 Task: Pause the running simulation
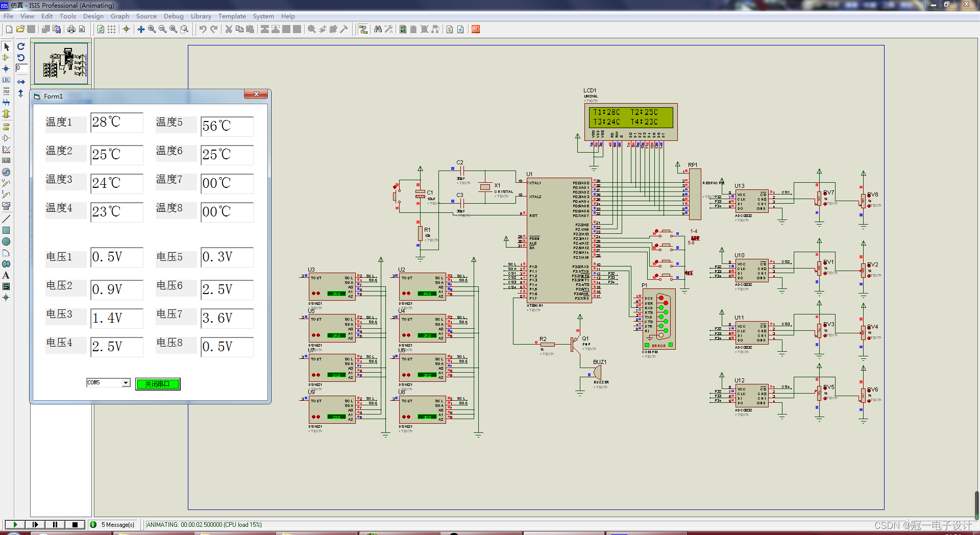point(55,524)
